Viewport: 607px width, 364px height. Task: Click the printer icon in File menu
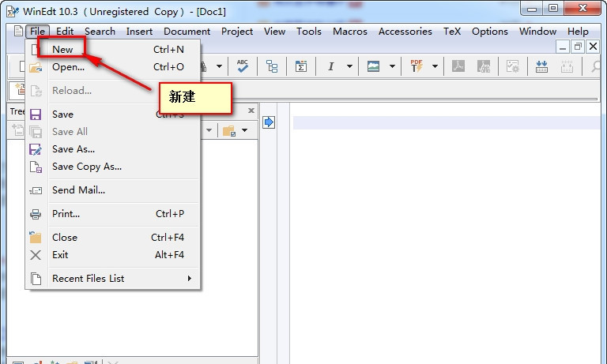(x=36, y=214)
